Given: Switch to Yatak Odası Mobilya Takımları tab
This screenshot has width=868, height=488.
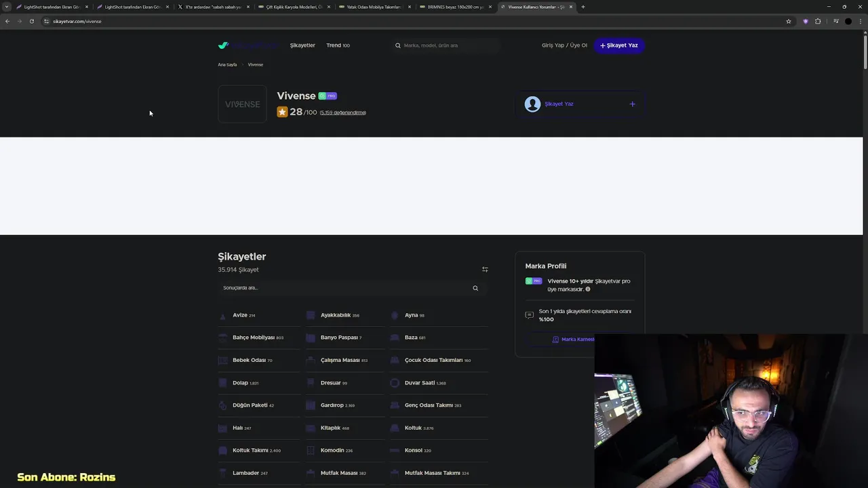Looking at the screenshot, I should click(375, 7).
